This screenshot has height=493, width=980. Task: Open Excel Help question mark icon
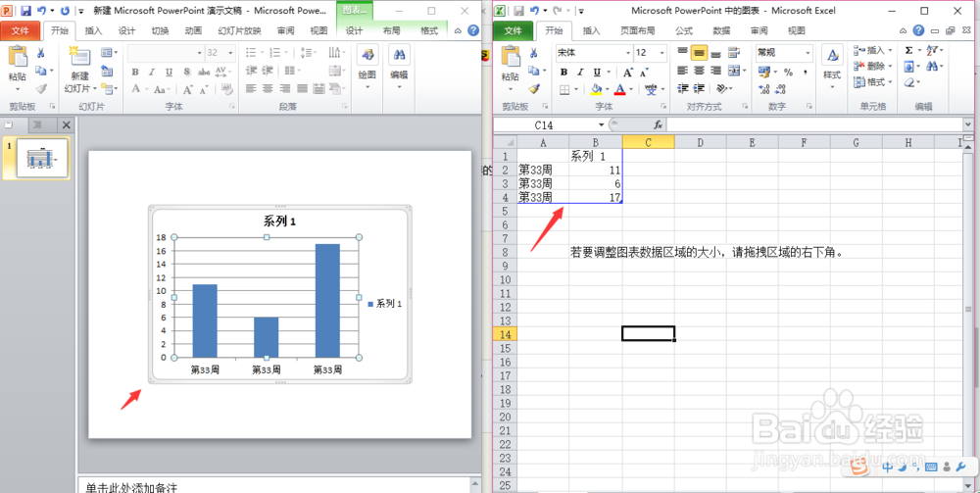918,30
